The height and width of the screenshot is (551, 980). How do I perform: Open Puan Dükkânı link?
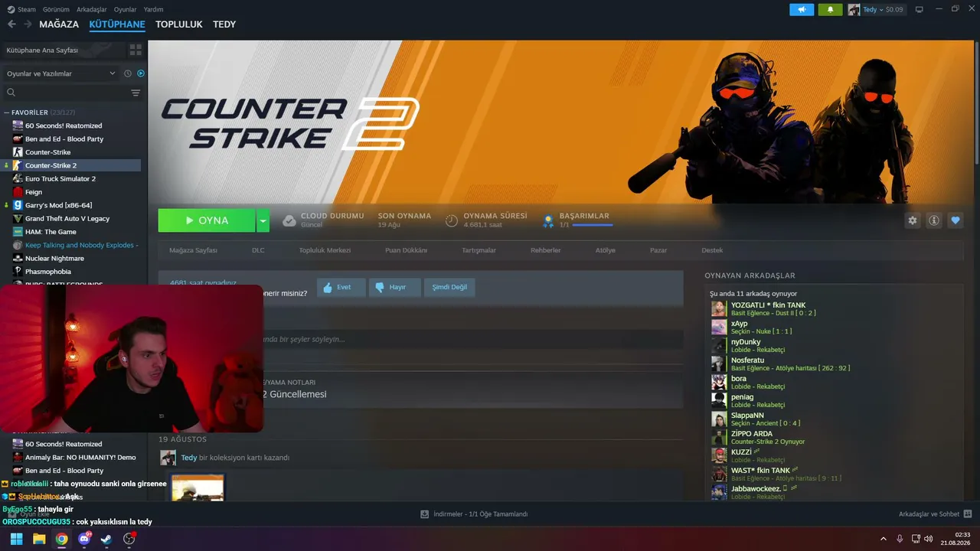406,250
